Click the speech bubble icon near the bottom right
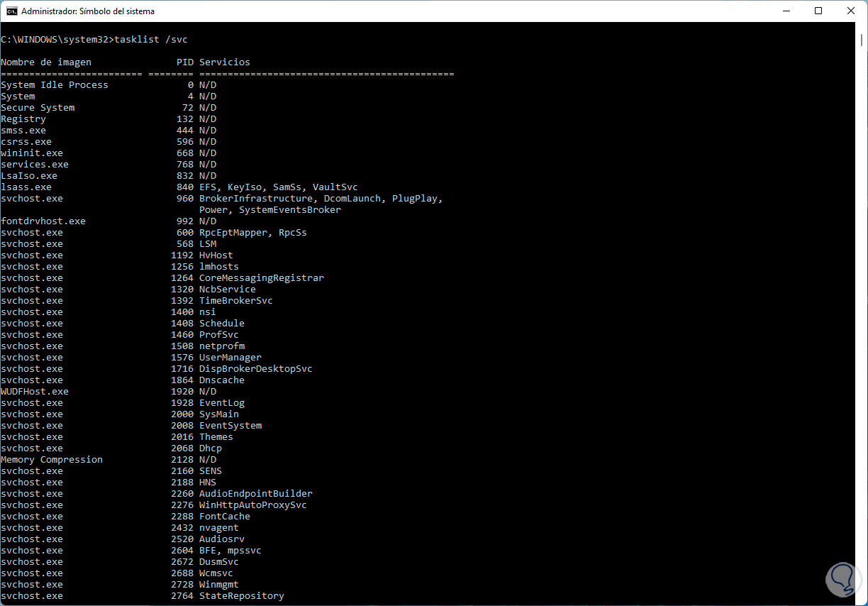This screenshot has width=868, height=606. point(843,579)
